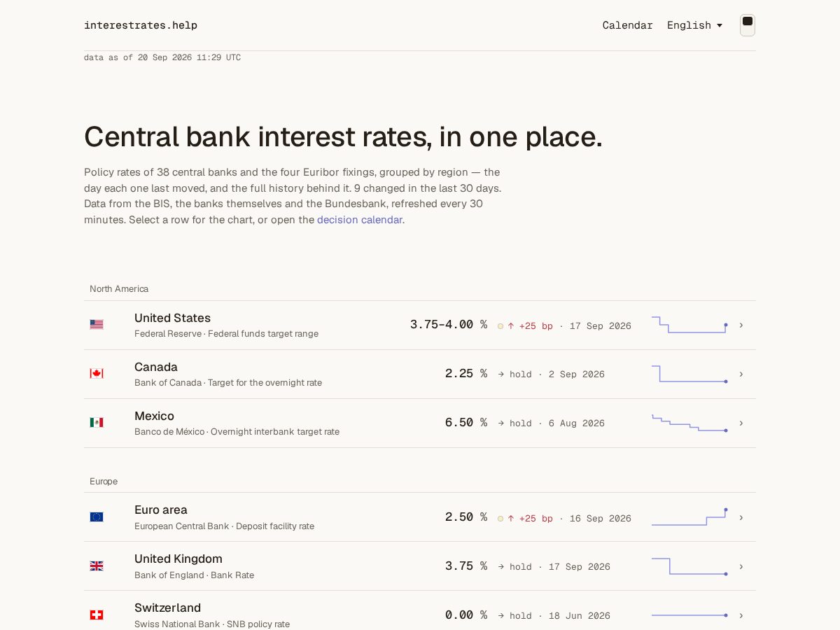Select the United Kingdom country name
The width and height of the screenshot is (840, 630).
pos(178,559)
